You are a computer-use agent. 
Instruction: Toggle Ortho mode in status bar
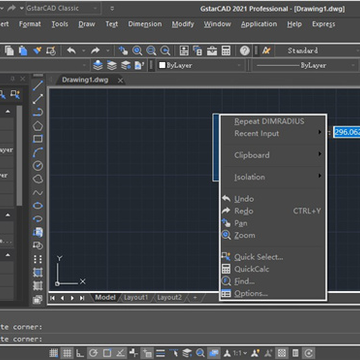click(80, 353)
